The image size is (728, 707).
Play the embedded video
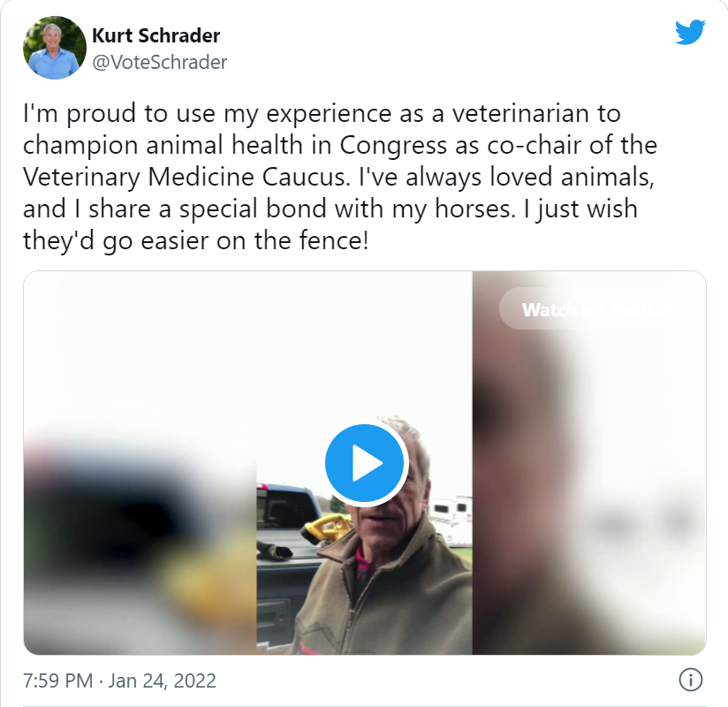(365, 463)
